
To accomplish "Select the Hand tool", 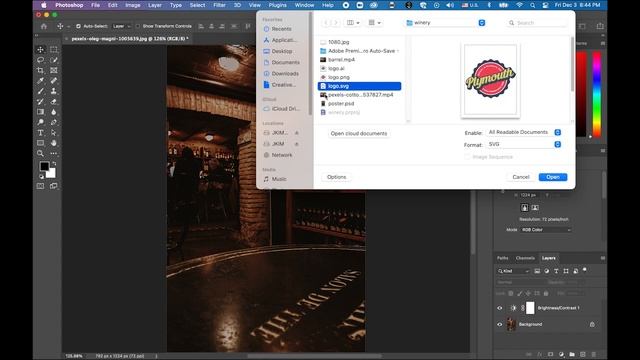I will click(53, 143).
